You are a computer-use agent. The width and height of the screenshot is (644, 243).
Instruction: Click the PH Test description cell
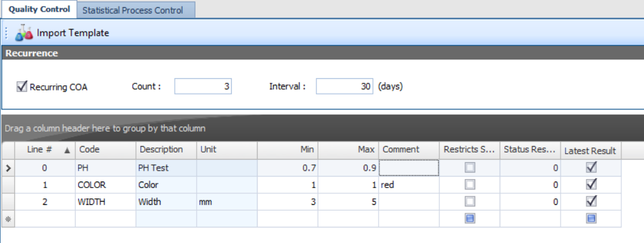(x=166, y=167)
